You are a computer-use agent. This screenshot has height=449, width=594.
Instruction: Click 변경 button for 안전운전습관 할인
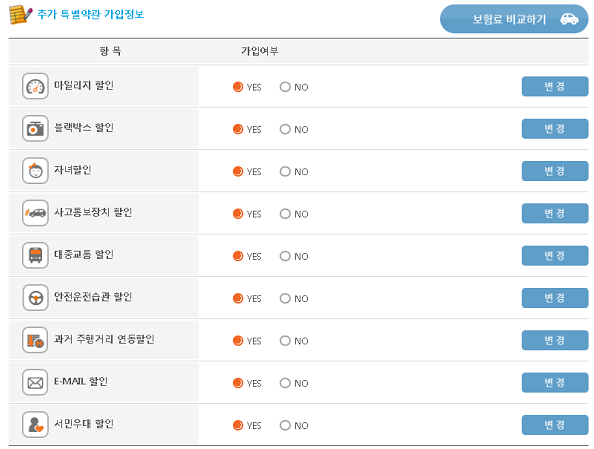555,298
